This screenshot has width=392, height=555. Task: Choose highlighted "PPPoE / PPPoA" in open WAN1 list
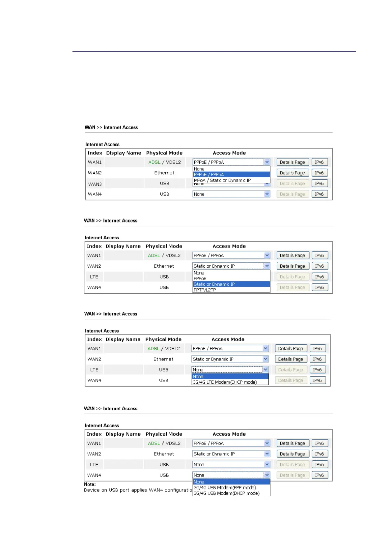[x=231, y=175]
